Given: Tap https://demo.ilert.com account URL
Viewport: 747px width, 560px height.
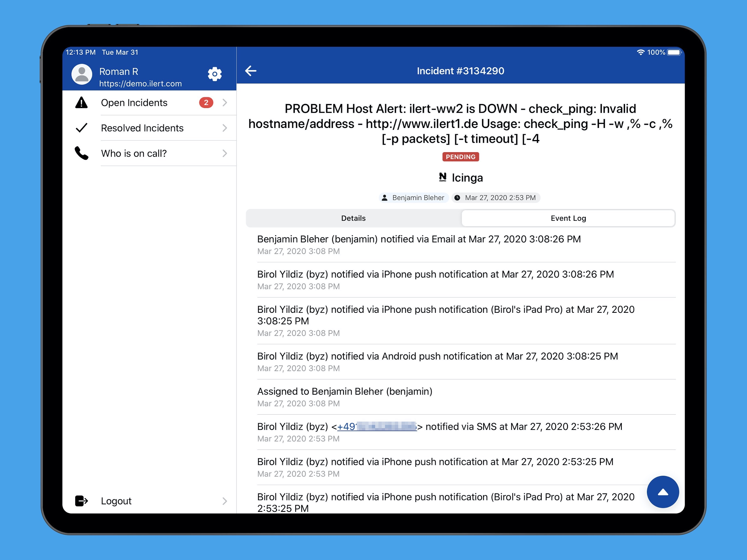Looking at the screenshot, I should click(141, 83).
